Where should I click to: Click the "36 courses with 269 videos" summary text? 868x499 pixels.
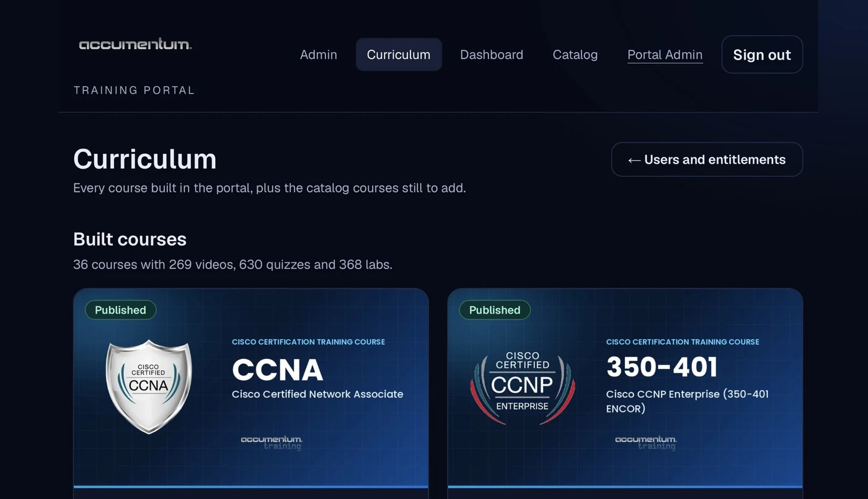coord(232,265)
